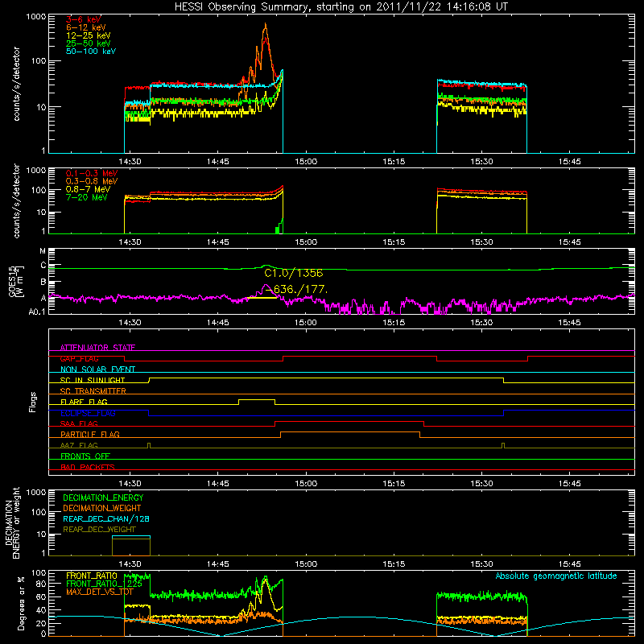Click the GOES15 axis label
This screenshot has height=644, width=644.
pos(15,281)
